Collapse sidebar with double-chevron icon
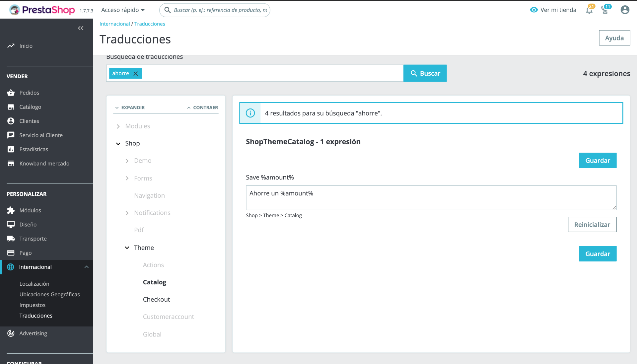The image size is (637, 364). pos(80,28)
